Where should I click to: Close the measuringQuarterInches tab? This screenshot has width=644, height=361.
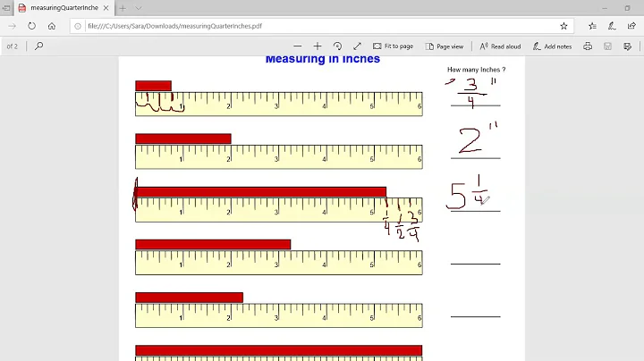point(106,8)
